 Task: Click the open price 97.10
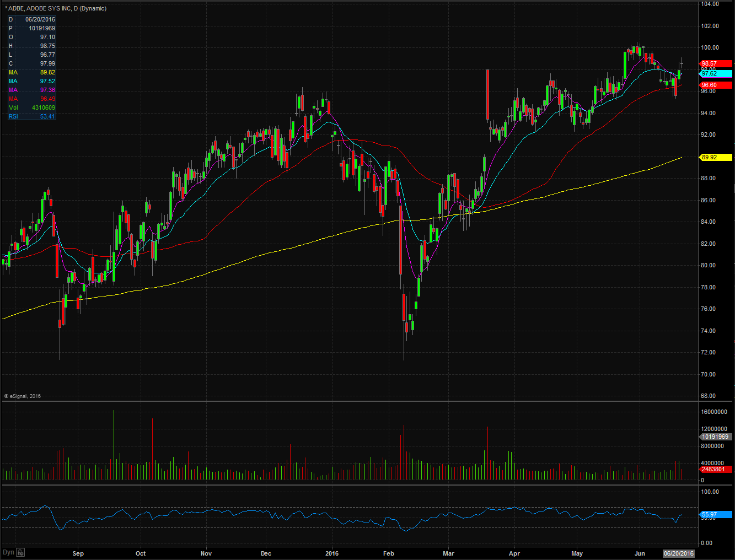47,37
